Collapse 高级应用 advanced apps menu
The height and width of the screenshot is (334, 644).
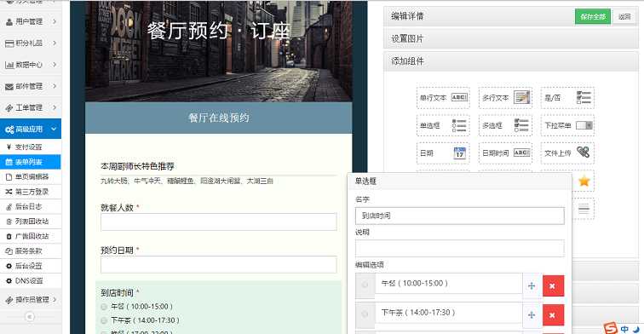(x=31, y=129)
